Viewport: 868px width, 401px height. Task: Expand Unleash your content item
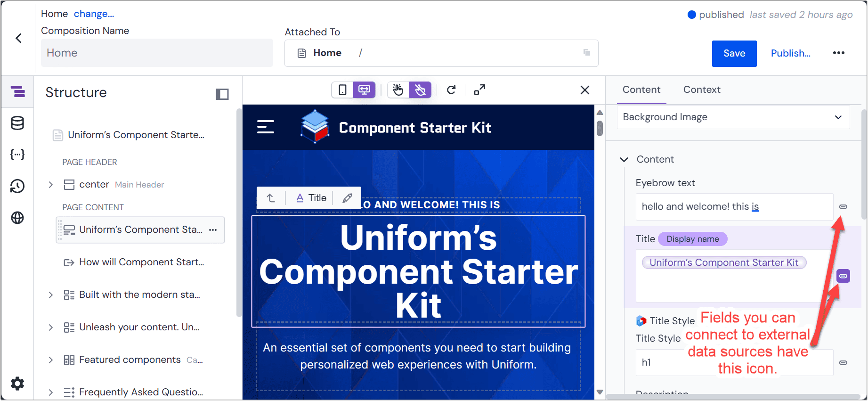51,327
